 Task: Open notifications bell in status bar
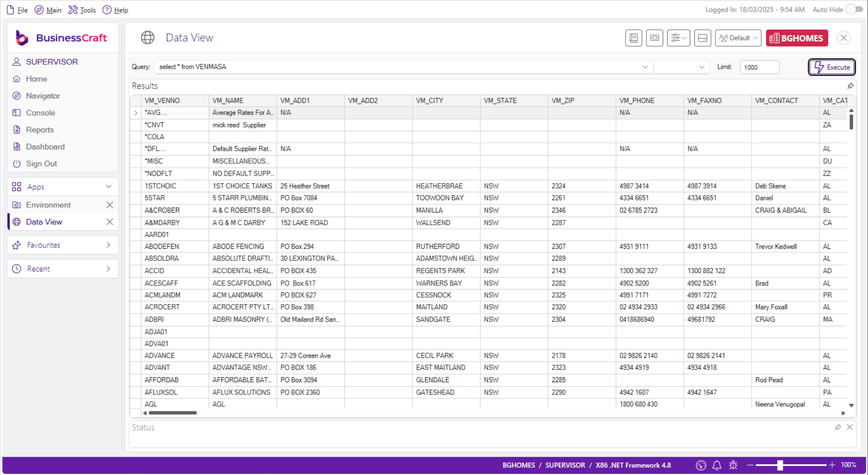(x=717, y=465)
